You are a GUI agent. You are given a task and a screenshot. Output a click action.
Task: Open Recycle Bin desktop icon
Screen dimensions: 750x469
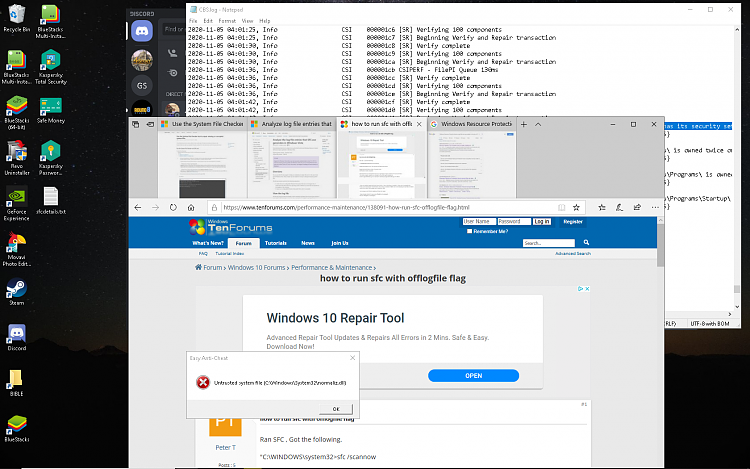(x=16, y=18)
